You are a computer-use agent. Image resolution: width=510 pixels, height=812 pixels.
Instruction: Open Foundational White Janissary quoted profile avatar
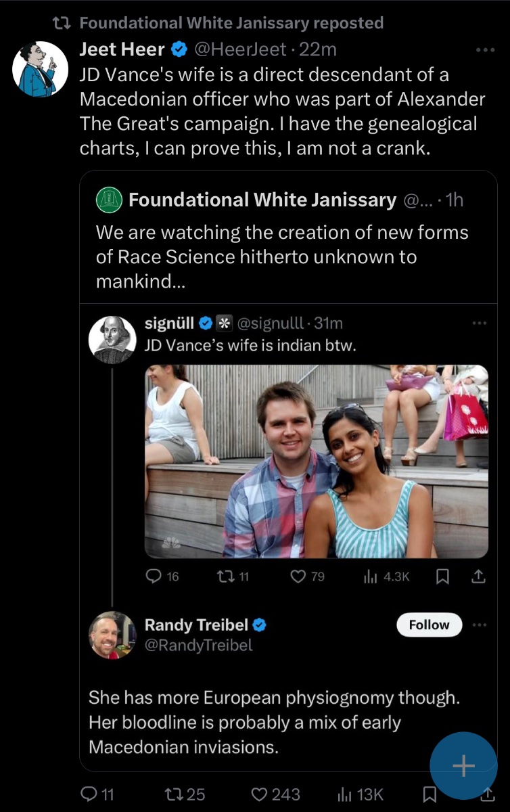tap(110, 200)
